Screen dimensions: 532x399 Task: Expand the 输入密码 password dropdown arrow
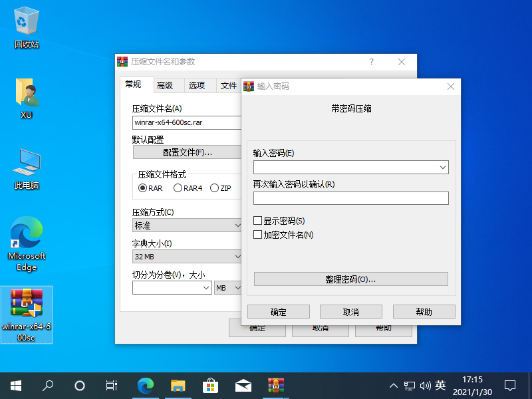click(x=443, y=168)
